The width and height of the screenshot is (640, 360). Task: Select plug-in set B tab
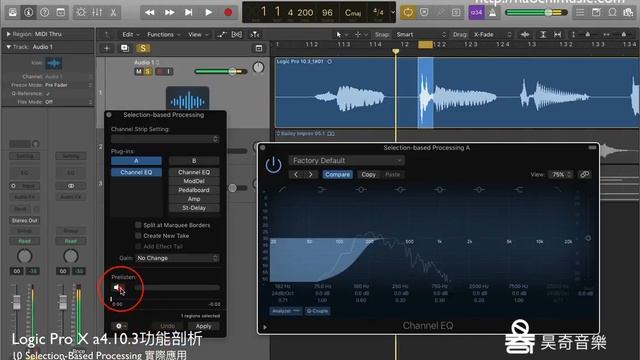[x=194, y=161]
